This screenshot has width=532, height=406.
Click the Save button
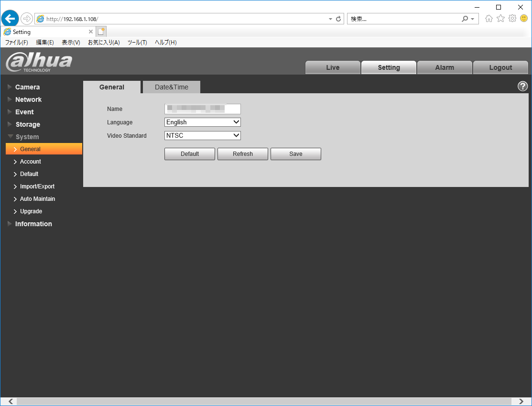coord(295,154)
